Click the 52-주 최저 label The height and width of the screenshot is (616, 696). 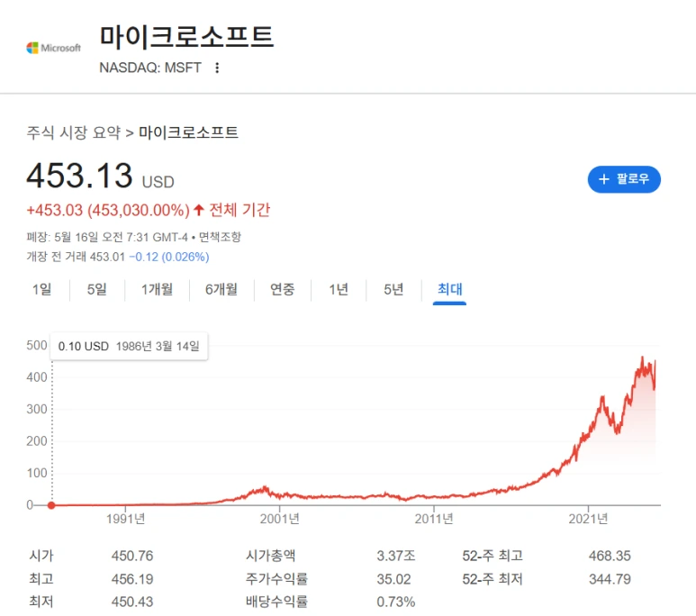(493, 579)
